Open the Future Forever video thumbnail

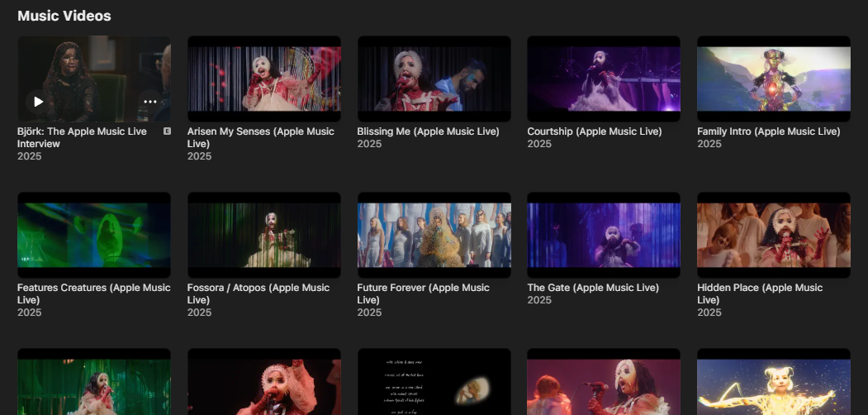coord(434,235)
